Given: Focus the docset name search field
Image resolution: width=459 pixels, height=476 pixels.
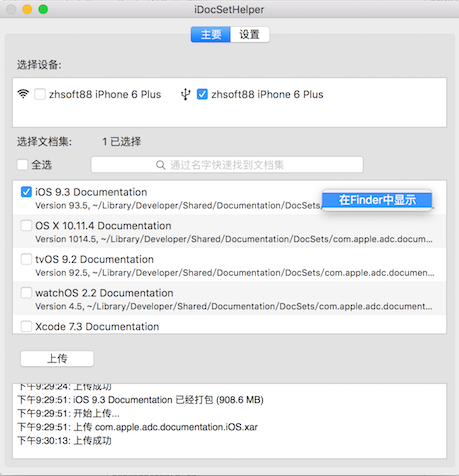Looking at the screenshot, I should [x=227, y=165].
